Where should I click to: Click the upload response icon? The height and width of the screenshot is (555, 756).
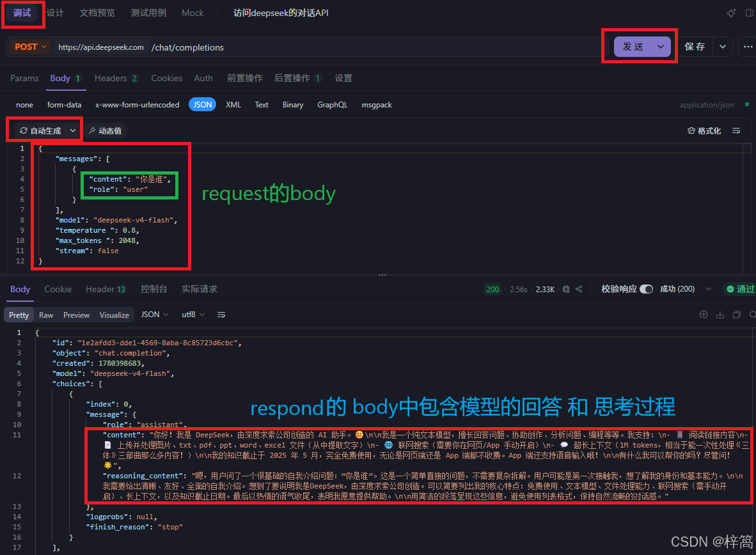tap(704, 315)
